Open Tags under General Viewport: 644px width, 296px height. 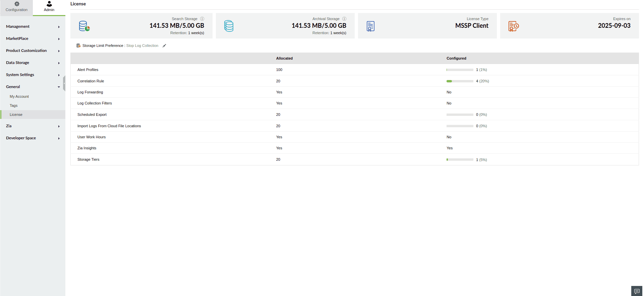13,105
